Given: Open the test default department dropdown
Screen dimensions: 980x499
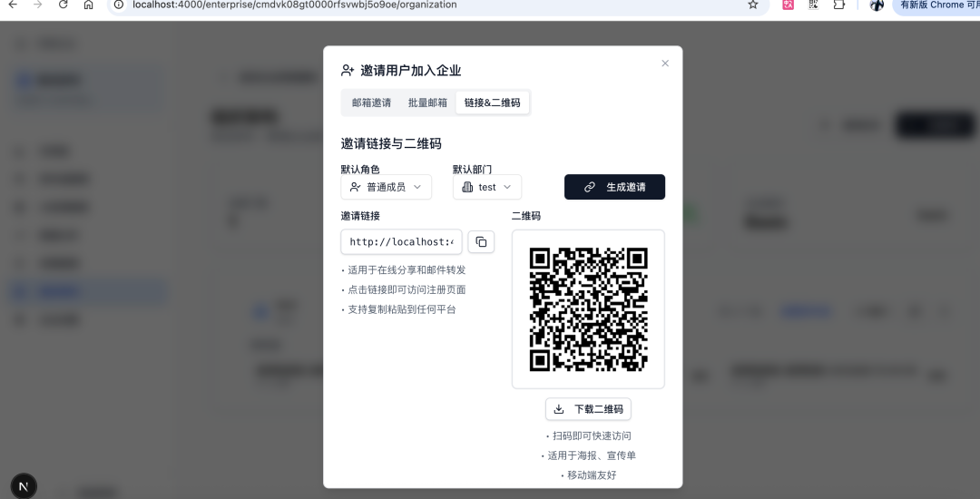Looking at the screenshot, I should [487, 187].
